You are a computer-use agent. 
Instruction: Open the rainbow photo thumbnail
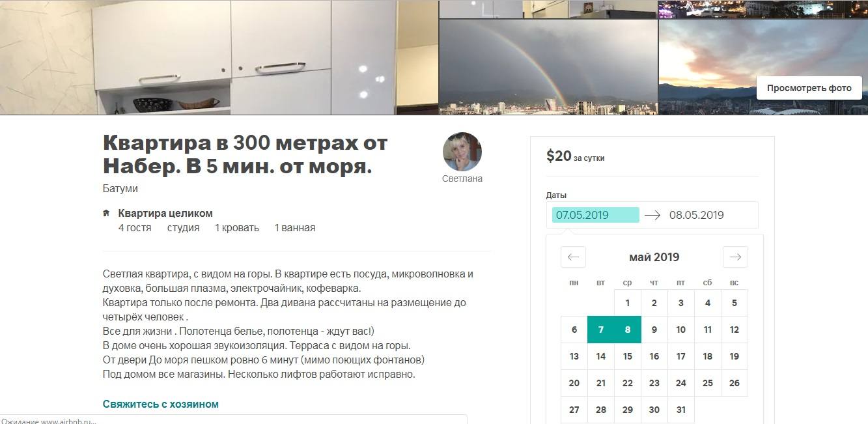[x=548, y=67]
